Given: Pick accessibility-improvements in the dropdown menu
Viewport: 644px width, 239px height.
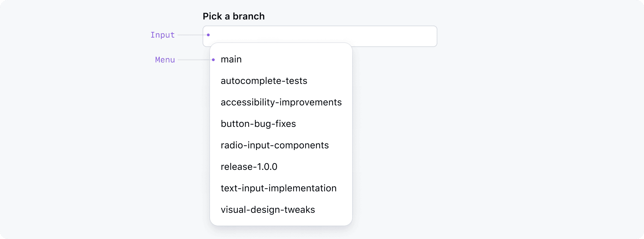Looking at the screenshot, I should (281, 102).
